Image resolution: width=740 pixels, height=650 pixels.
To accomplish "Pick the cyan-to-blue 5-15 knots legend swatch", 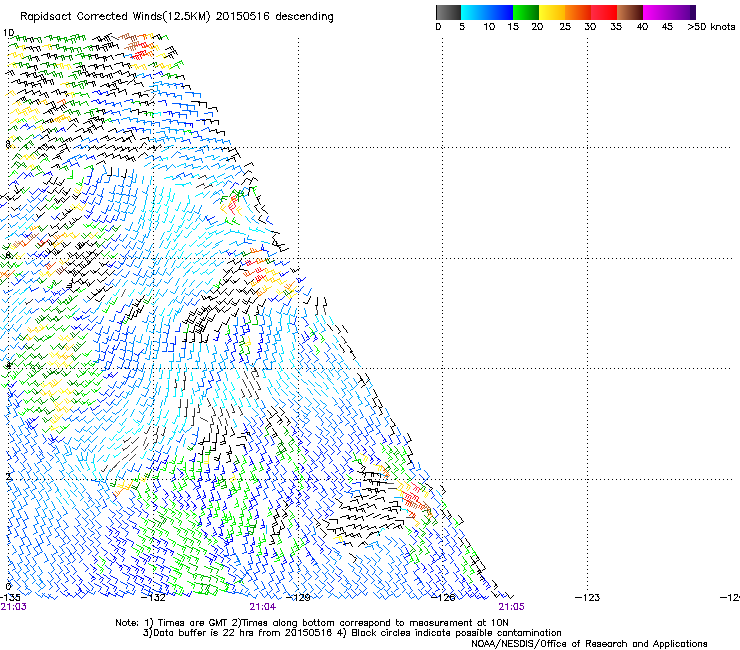I will (x=487, y=12).
